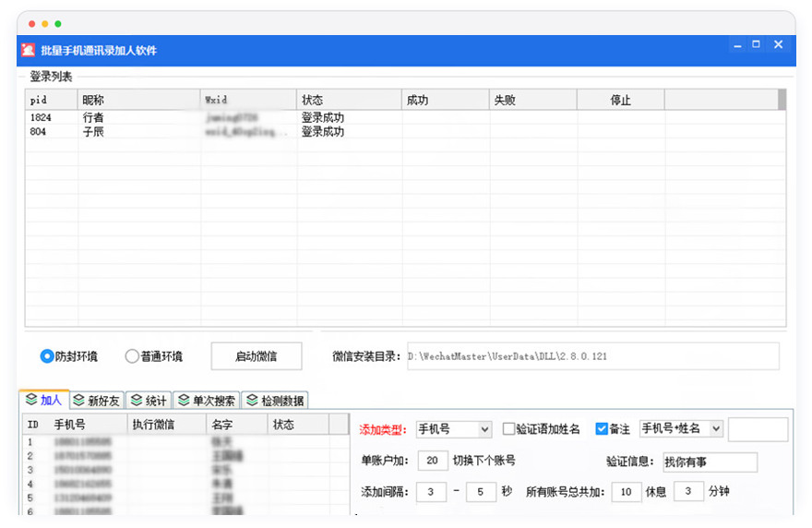The height and width of the screenshot is (528, 812).
Task: Click the 所有账号总共加 field showing 10
Action: 627,492
